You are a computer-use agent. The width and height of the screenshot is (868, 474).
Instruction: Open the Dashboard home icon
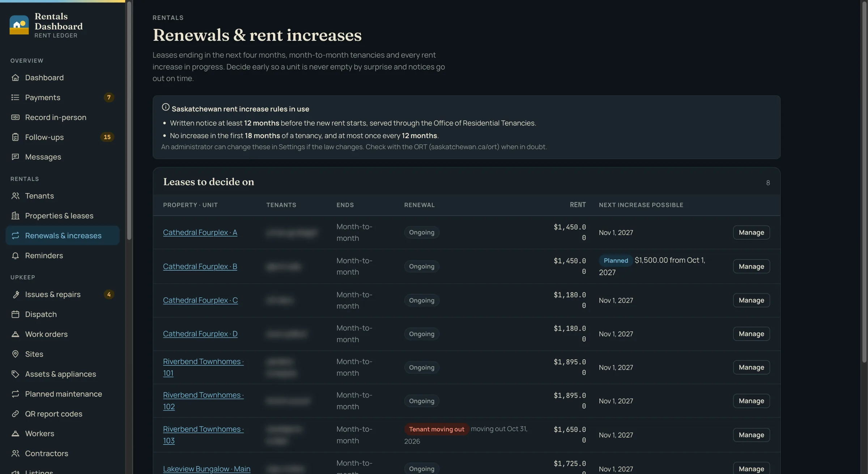(15, 77)
